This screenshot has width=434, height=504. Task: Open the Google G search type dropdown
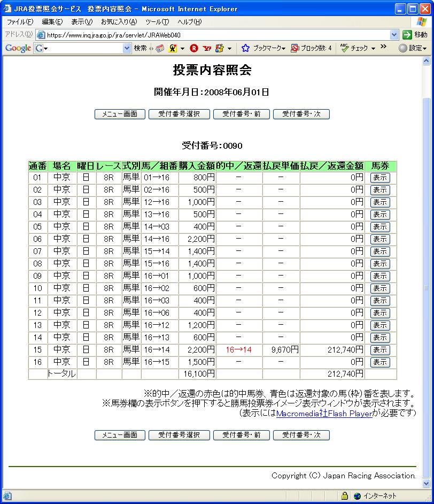[x=41, y=48]
